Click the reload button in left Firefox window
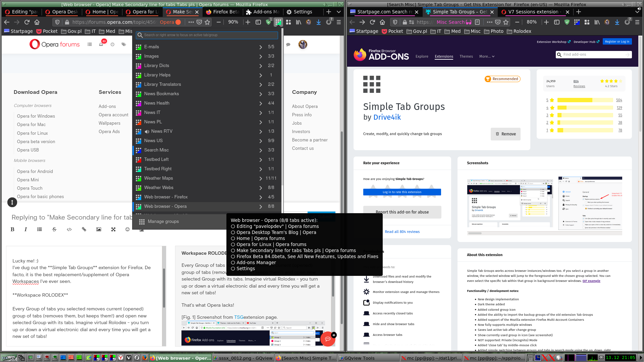 pyautogui.click(x=27, y=22)
